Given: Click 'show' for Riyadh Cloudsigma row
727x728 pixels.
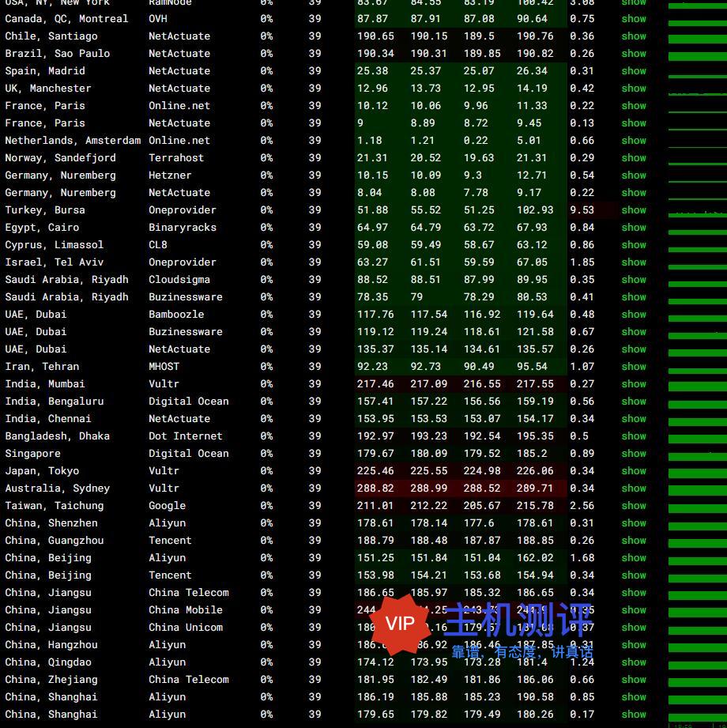Looking at the screenshot, I should [634, 280].
